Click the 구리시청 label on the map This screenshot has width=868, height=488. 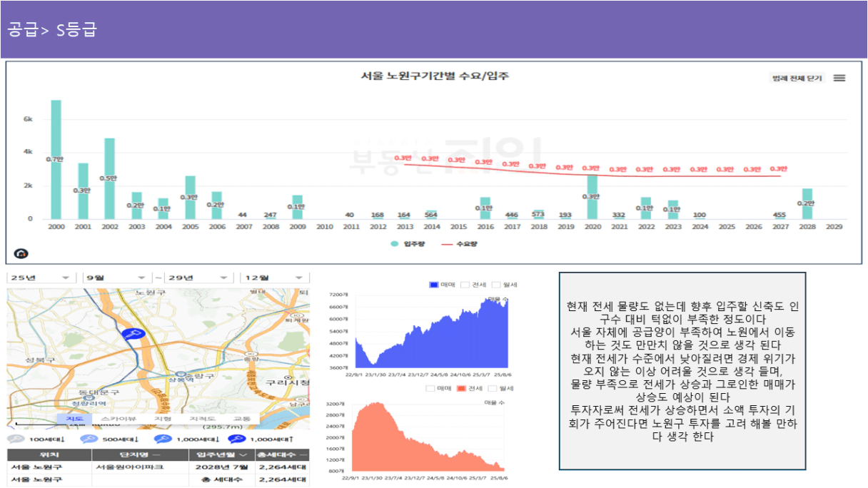pyautogui.click(x=288, y=382)
